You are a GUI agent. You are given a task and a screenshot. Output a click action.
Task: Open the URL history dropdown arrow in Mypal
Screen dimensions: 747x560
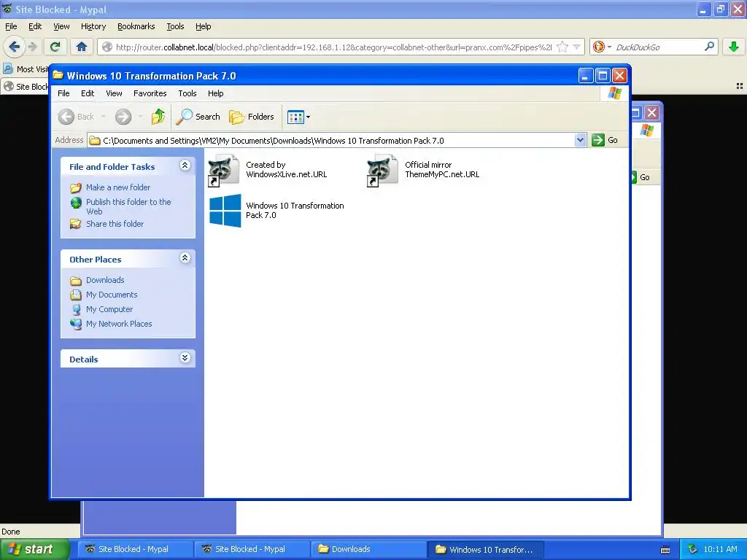576,47
